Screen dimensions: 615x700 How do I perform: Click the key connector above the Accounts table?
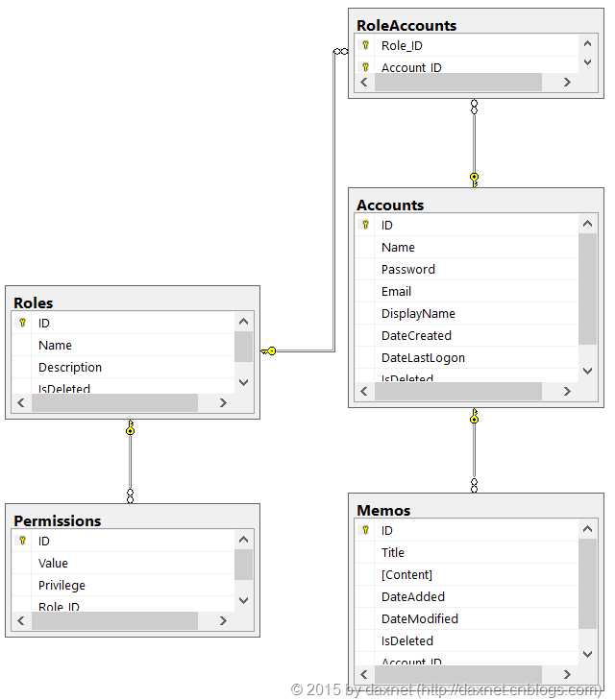click(475, 180)
